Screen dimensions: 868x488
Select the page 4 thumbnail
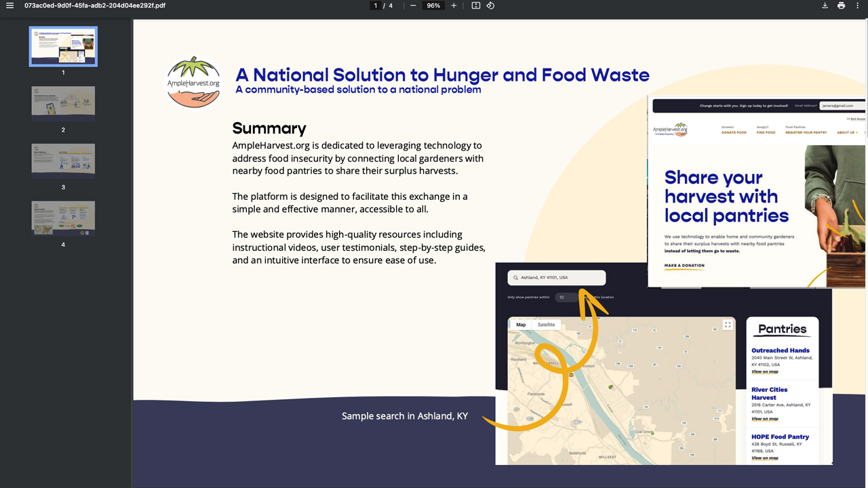(63, 218)
